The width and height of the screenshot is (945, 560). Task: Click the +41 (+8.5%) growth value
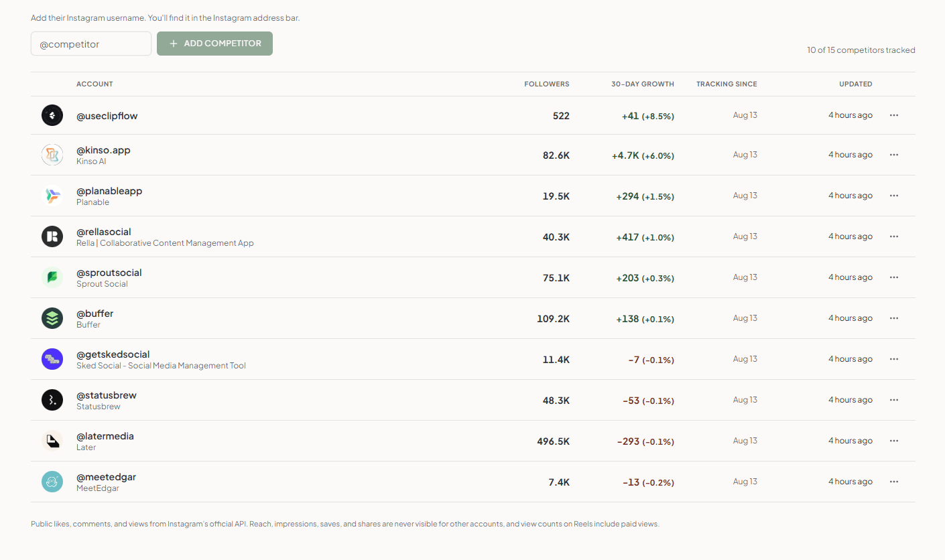tap(648, 116)
